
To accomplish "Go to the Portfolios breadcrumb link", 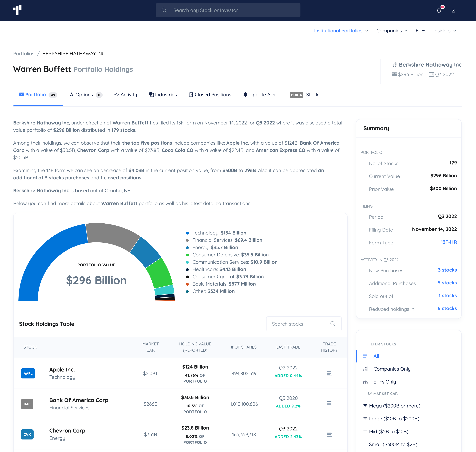I will click(x=24, y=54).
